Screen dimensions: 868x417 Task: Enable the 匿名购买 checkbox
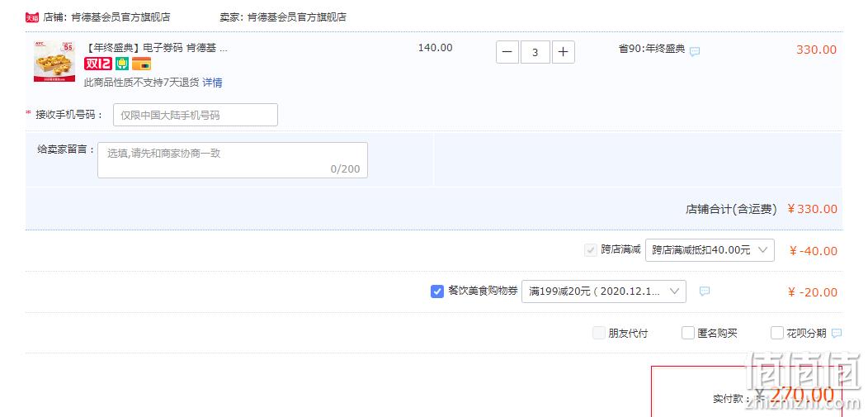687,333
